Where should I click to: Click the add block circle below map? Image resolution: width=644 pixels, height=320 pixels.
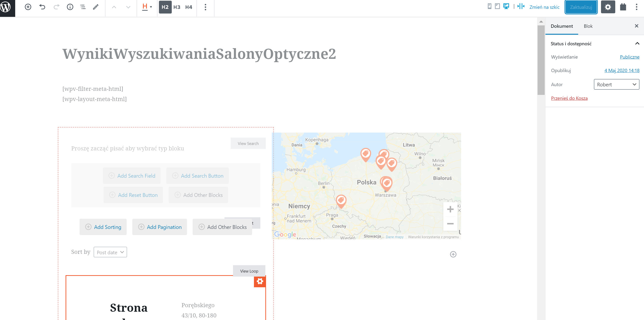click(x=453, y=254)
